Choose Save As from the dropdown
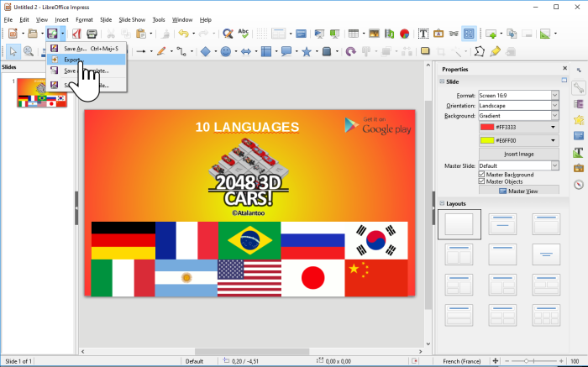Image resolution: width=588 pixels, height=367 pixels. [87, 49]
